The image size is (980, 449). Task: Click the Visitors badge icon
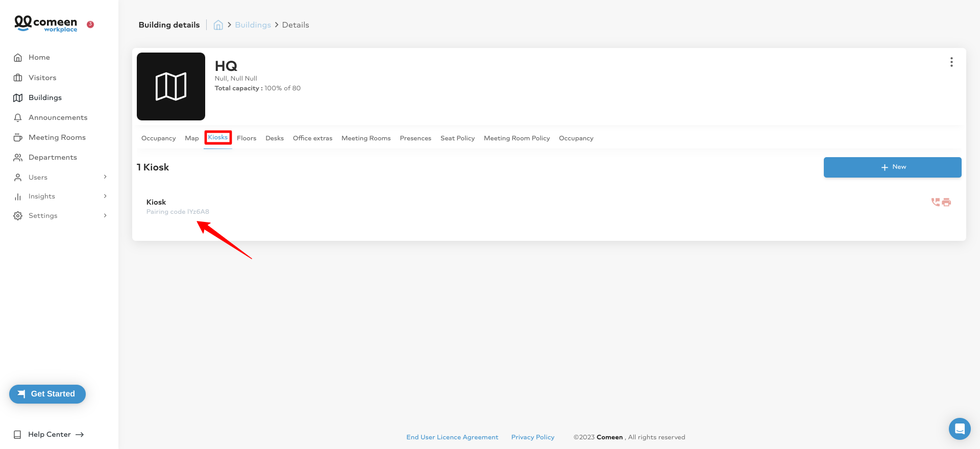coord(18,78)
